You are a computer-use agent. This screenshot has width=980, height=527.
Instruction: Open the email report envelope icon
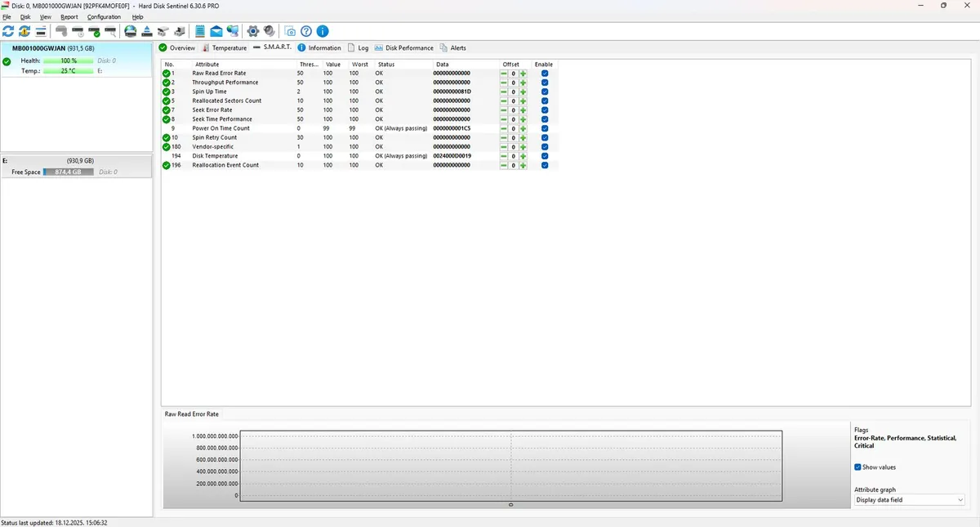[x=216, y=31]
